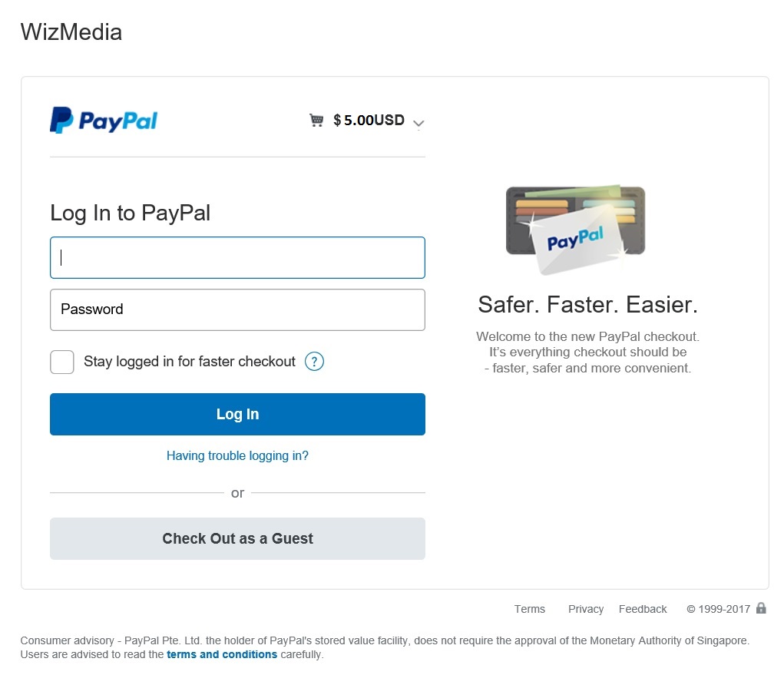Click the Password input field
This screenshot has height=675, width=784.
[237, 309]
